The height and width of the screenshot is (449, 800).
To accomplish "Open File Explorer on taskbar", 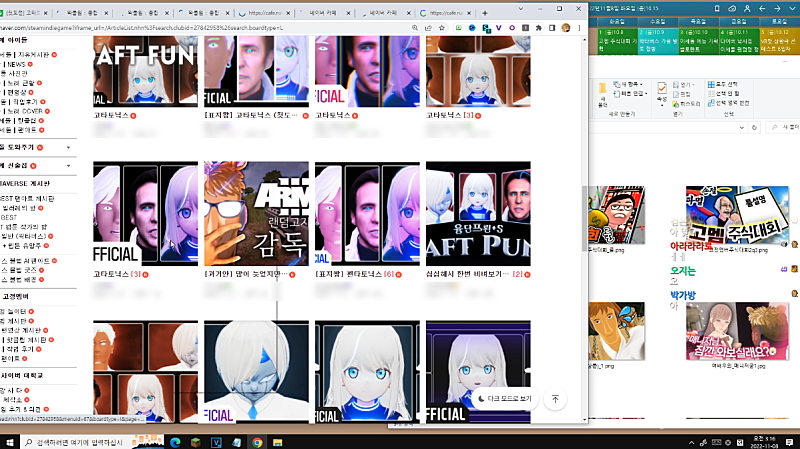I will pos(277,442).
